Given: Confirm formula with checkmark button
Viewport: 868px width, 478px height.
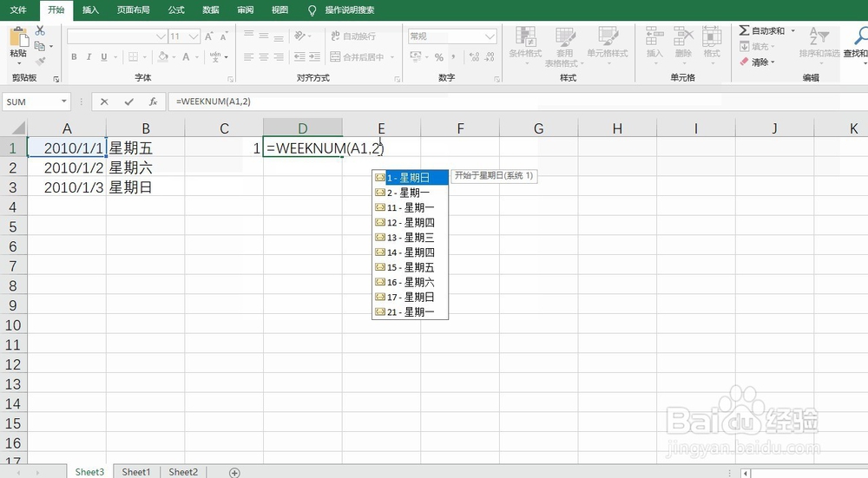Looking at the screenshot, I should [x=129, y=101].
